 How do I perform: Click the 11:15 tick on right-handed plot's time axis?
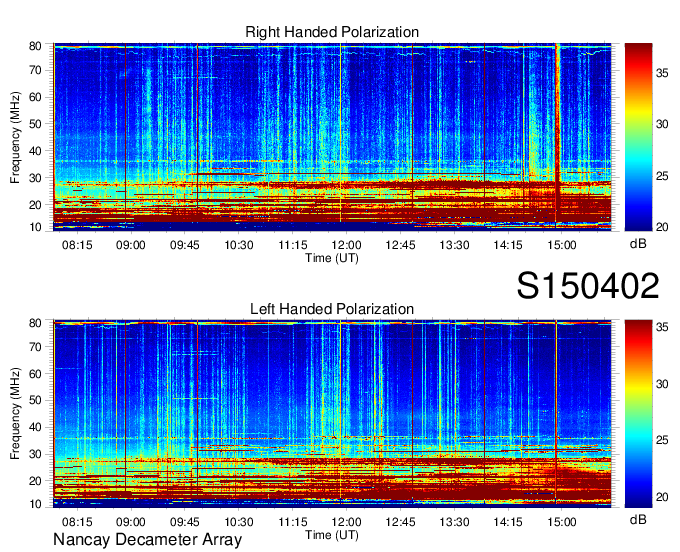coord(293,245)
